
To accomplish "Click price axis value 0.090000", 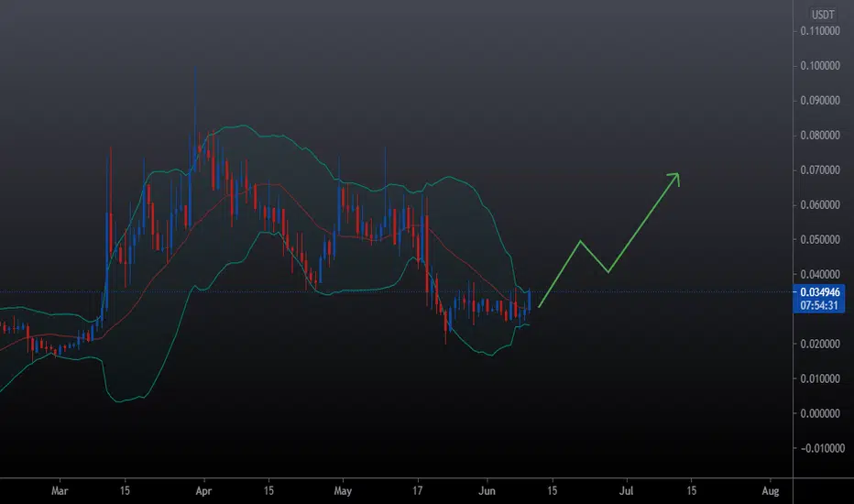I will [820, 101].
